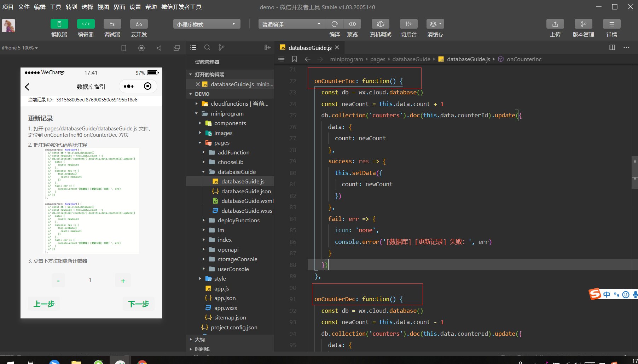Expand the components folder
638x364 pixels.
pyautogui.click(x=230, y=123)
